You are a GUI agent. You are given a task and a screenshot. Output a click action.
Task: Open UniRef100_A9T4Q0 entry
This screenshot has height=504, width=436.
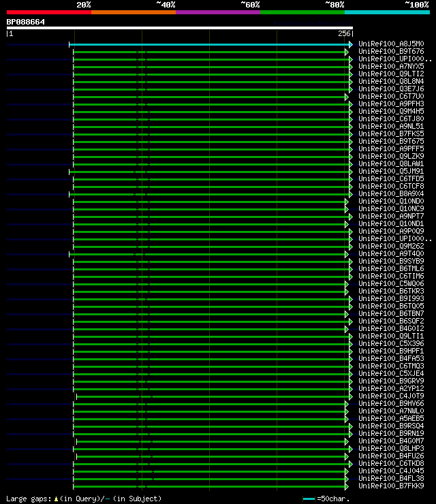click(x=391, y=253)
